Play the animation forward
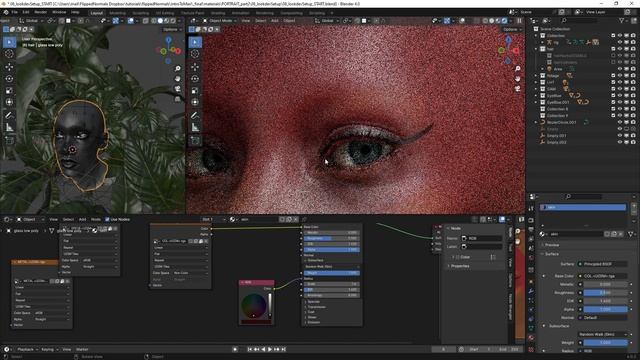Viewport: 640px width, 360px height. point(270,349)
